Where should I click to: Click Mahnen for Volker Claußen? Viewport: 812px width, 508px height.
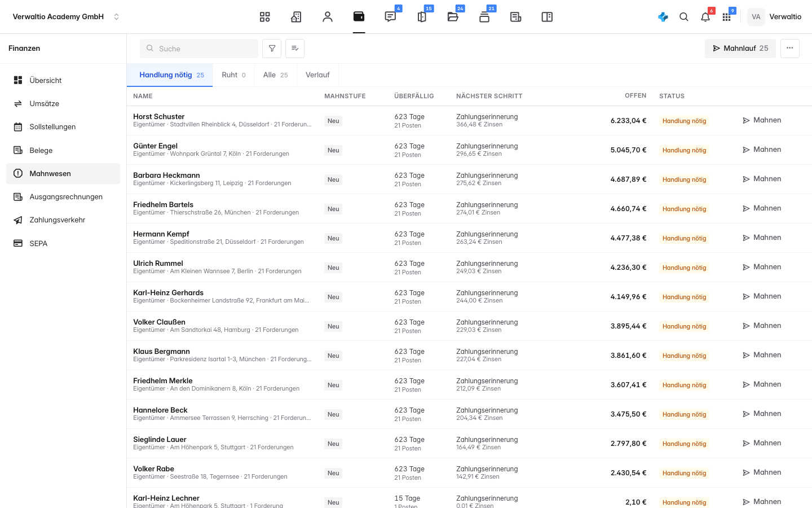[x=762, y=326]
